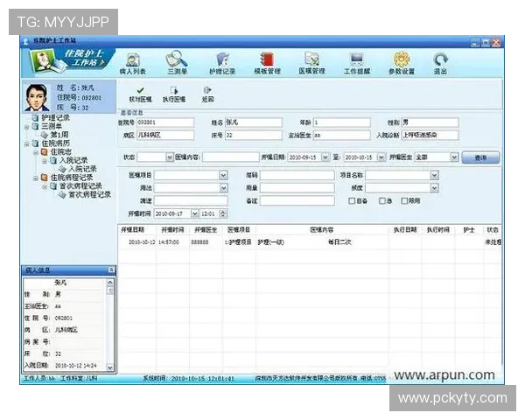The height and width of the screenshot is (420, 525).
Task: Click the 系统时间 entry in the status bar
Action: 189,379
